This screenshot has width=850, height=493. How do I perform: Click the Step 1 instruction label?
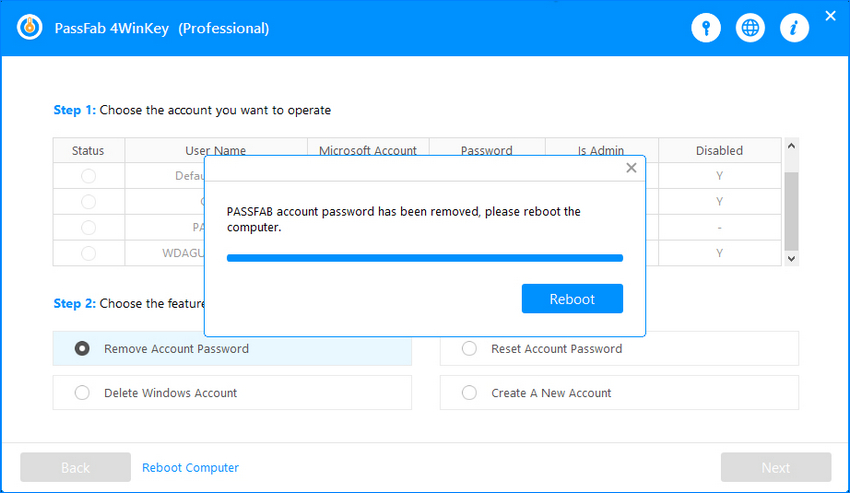pos(192,110)
